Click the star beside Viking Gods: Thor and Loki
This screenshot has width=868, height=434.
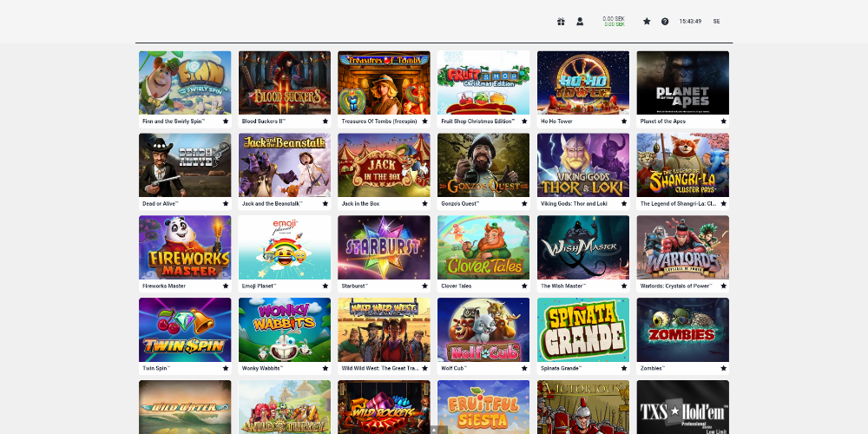click(624, 204)
